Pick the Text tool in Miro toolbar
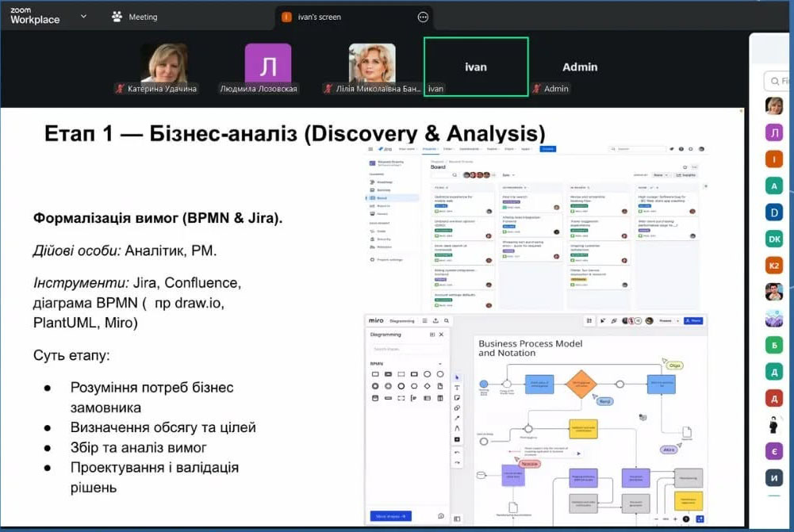794x532 pixels. 457,387
